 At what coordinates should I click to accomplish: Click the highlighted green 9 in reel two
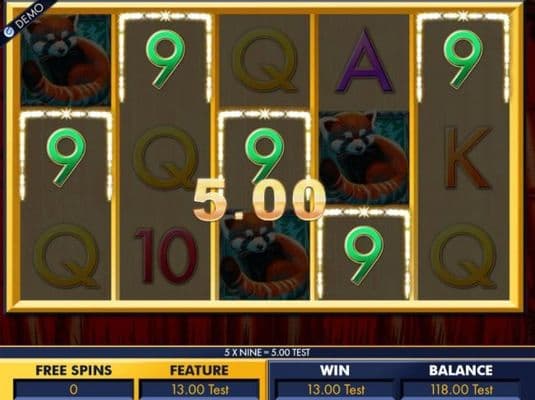[165, 59]
